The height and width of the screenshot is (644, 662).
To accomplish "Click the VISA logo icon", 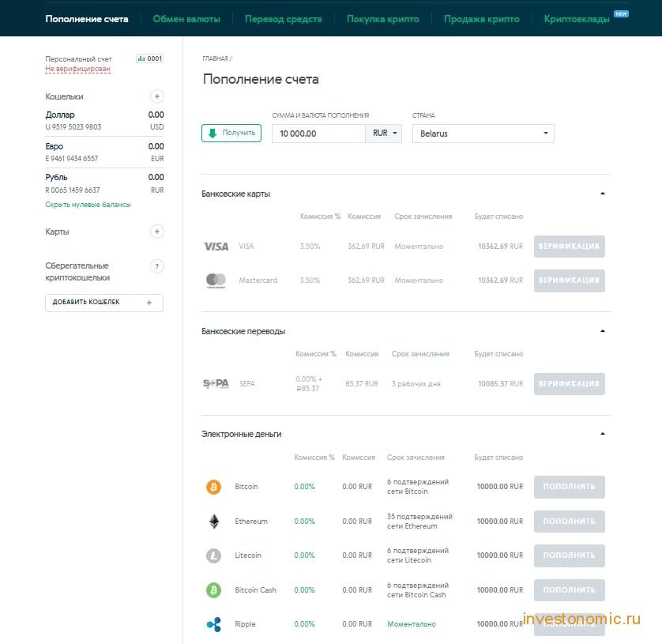I will [x=216, y=247].
